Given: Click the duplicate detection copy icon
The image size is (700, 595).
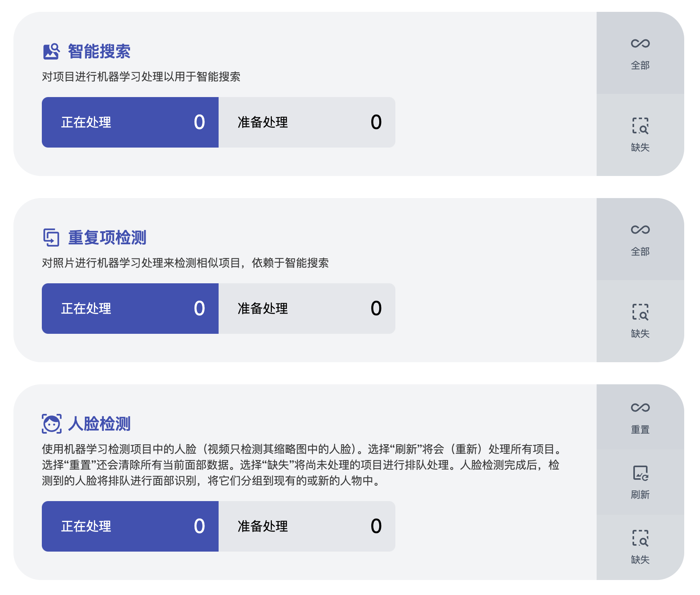Looking at the screenshot, I should pos(51,238).
